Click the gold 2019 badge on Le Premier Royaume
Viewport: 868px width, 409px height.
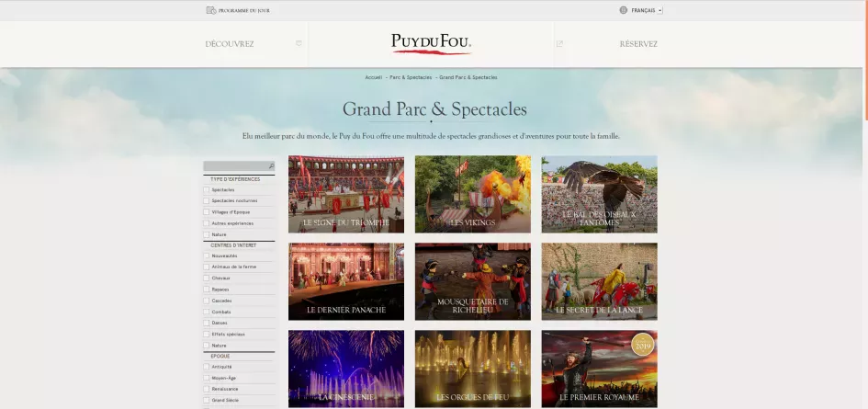point(643,345)
